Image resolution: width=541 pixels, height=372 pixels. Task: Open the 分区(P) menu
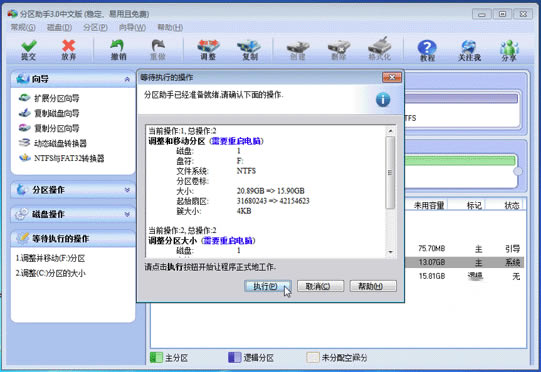click(x=95, y=27)
